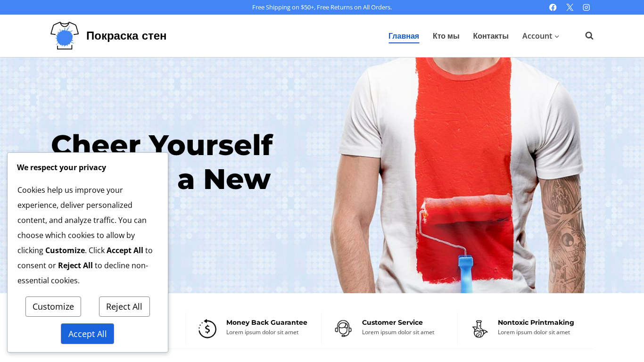This screenshot has height=362, width=644.
Task: Click the chevron next to Account
Action: tap(557, 36)
